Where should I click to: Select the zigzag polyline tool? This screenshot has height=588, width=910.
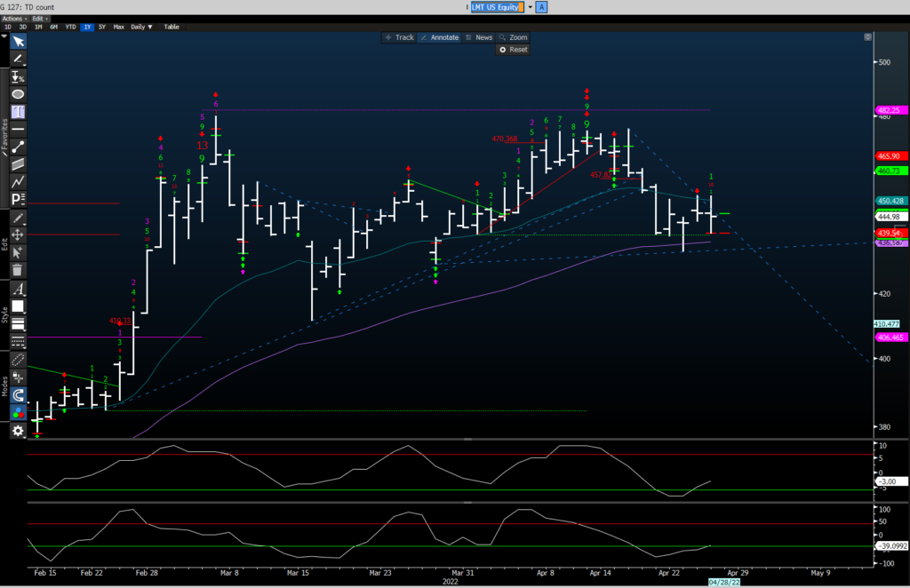[18, 181]
